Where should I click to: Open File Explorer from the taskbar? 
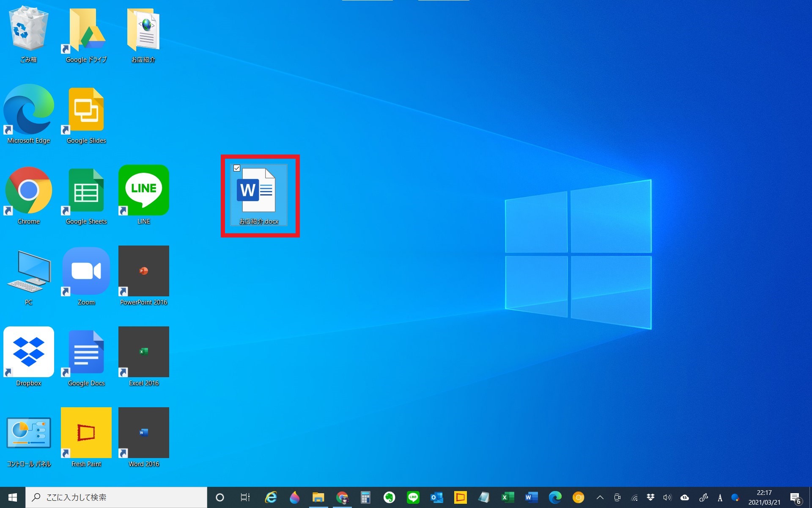pos(318,497)
